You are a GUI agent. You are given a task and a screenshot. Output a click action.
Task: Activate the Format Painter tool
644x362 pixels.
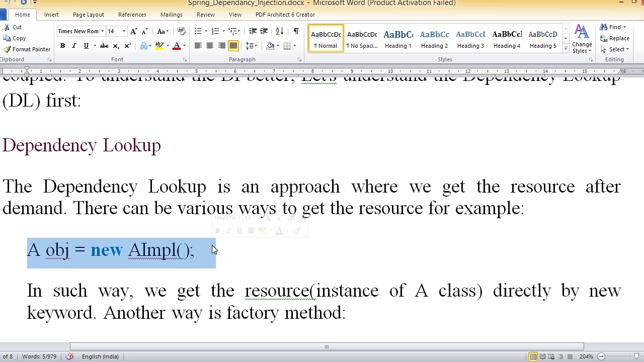pos(27,49)
